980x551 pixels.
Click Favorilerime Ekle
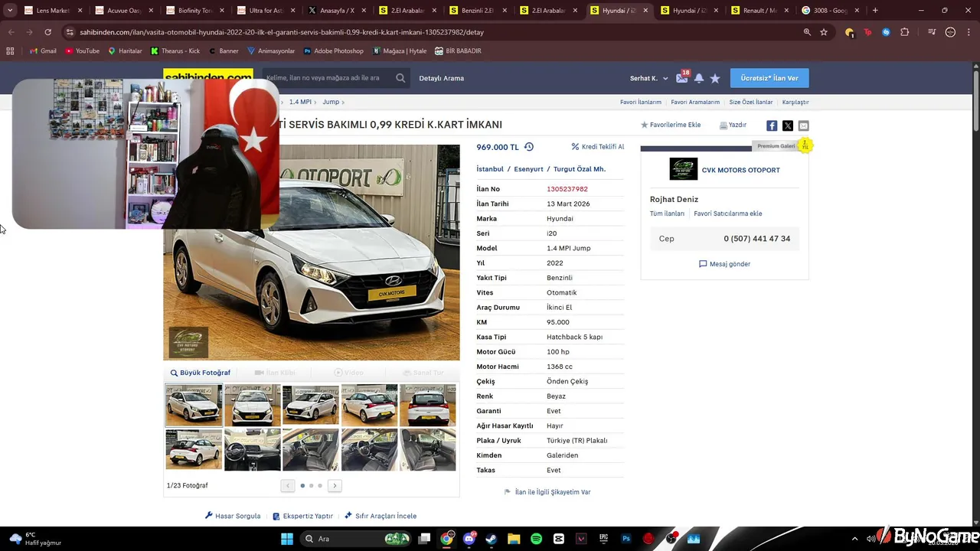coord(671,125)
